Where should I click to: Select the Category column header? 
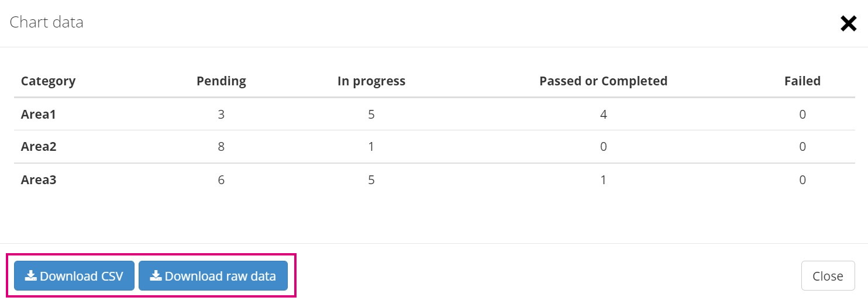click(48, 81)
